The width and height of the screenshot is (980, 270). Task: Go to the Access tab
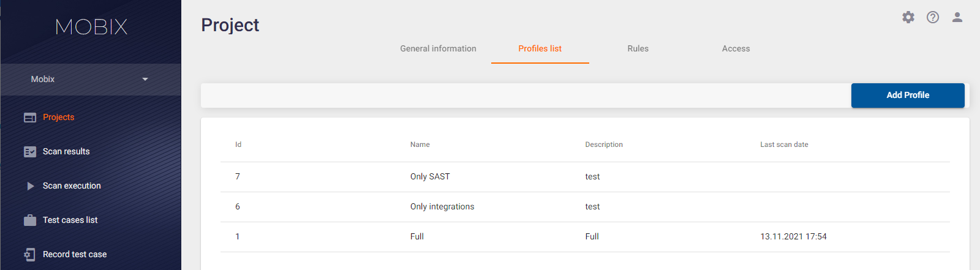(x=736, y=48)
